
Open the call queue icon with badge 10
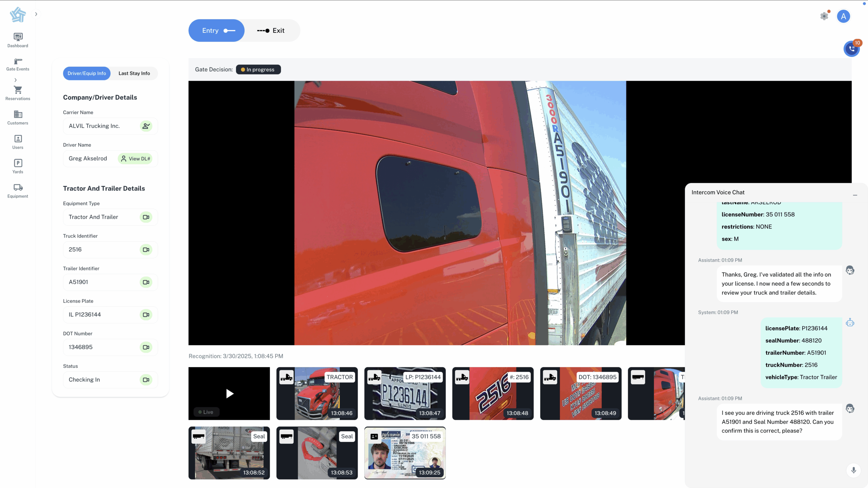coord(851,49)
